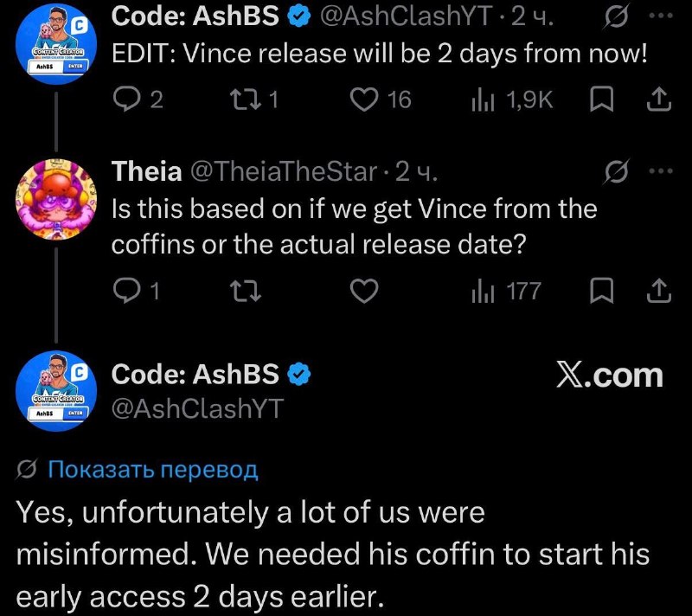Open Theia's profile avatar
Viewport: 692px width, 616px height.
pos(56,200)
